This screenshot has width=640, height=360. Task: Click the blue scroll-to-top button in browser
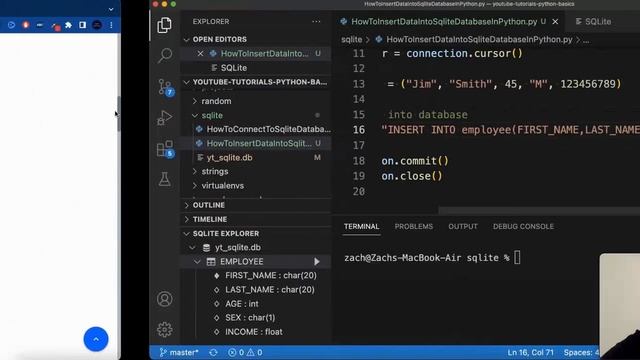96,339
